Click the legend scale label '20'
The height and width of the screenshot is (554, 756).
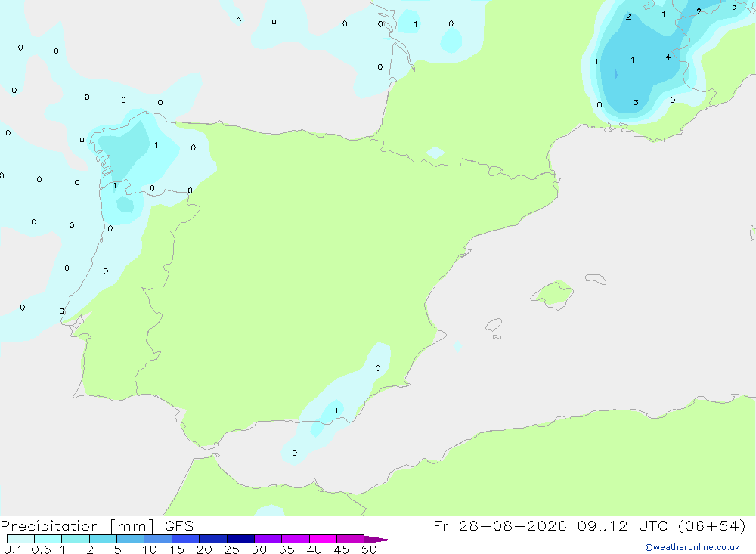[204, 549]
